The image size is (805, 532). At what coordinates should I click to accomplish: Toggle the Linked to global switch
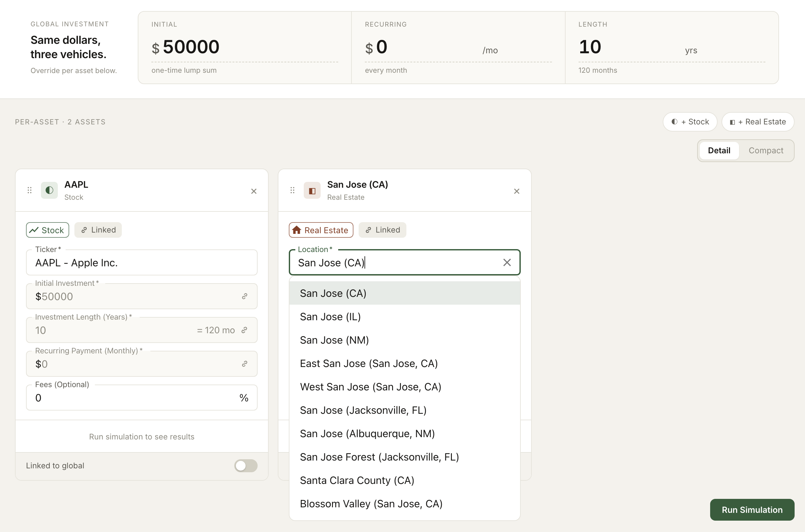point(246,465)
